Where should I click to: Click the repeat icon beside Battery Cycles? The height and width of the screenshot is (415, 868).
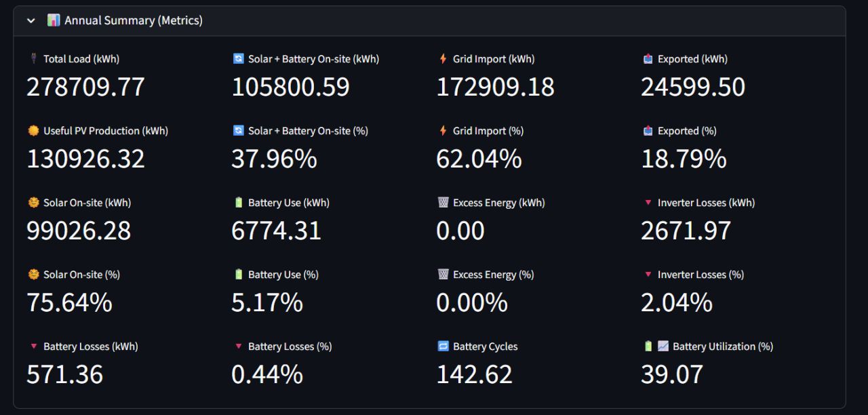[443, 347]
